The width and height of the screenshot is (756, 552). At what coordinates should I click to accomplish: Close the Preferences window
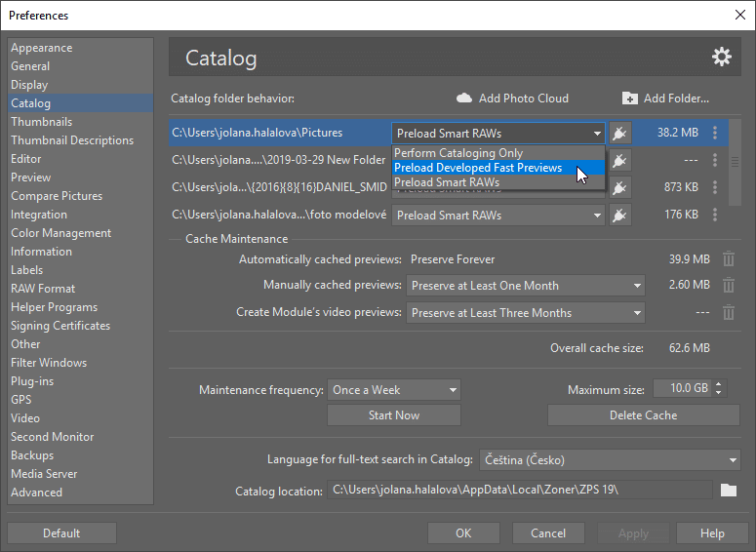(x=740, y=15)
